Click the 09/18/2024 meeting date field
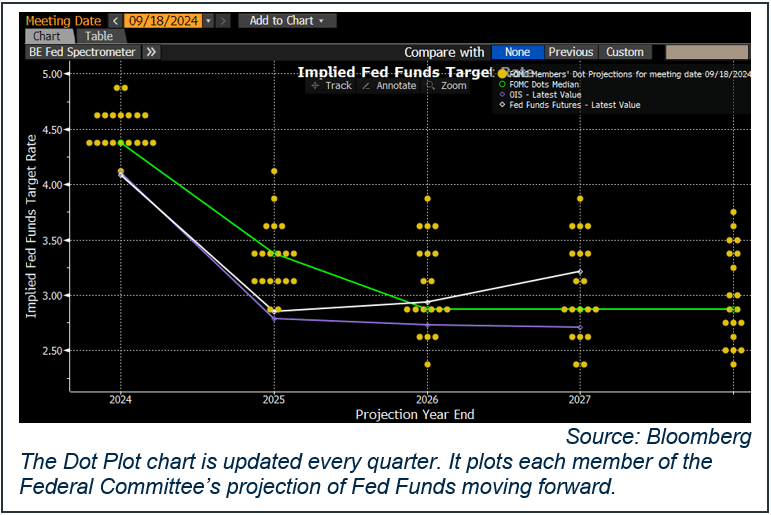 (163, 21)
